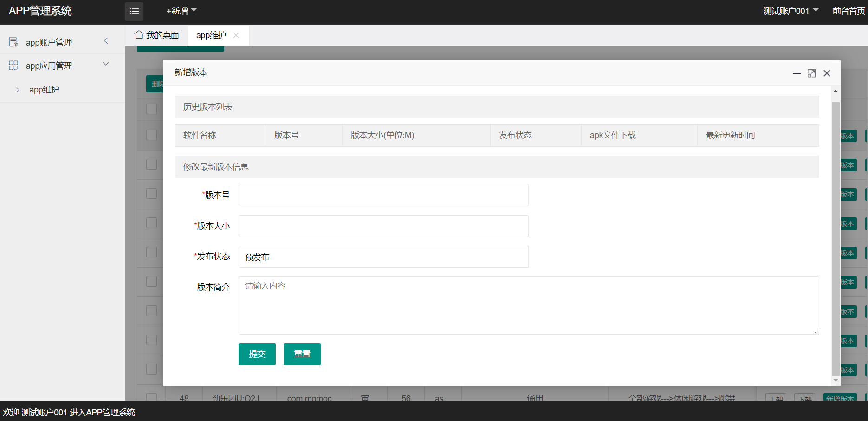Open the 测试账户001 user dropdown
The width and height of the screenshot is (868, 421).
point(791,11)
